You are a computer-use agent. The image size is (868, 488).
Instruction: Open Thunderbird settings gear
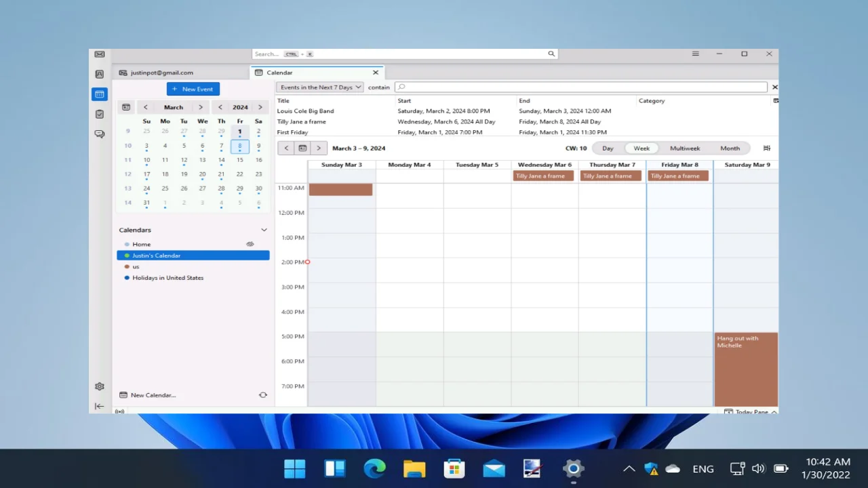point(100,386)
